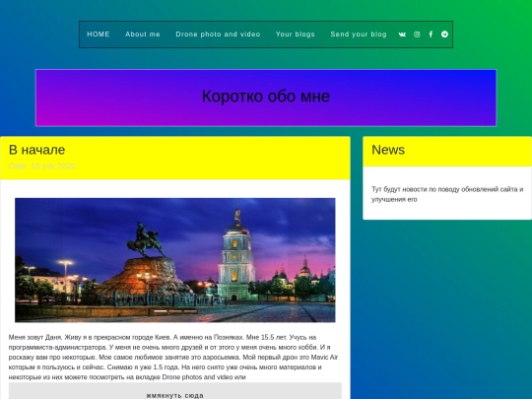Open the Your blogs page
This screenshot has height=399, width=532.
coord(296,34)
